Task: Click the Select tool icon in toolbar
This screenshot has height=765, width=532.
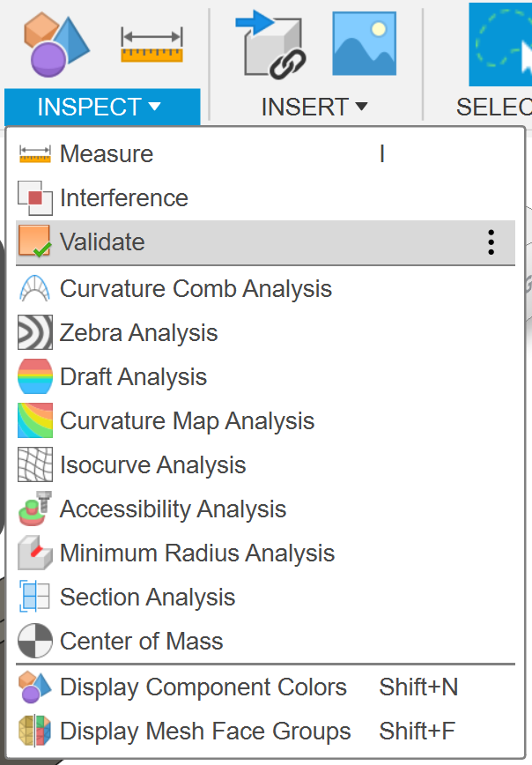Action: pos(500,44)
